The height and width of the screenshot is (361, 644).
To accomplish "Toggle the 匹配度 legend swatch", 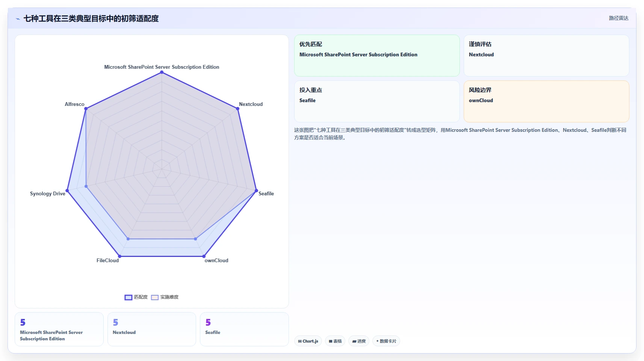I will pos(128,297).
